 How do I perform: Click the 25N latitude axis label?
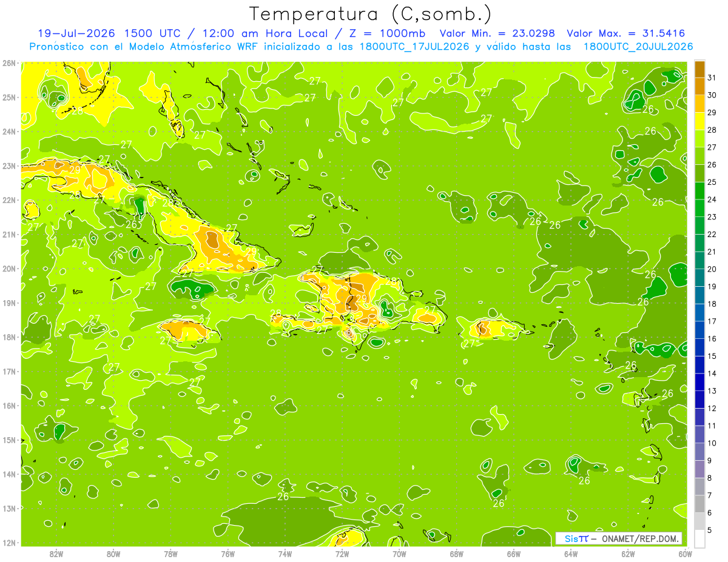(x=8, y=97)
